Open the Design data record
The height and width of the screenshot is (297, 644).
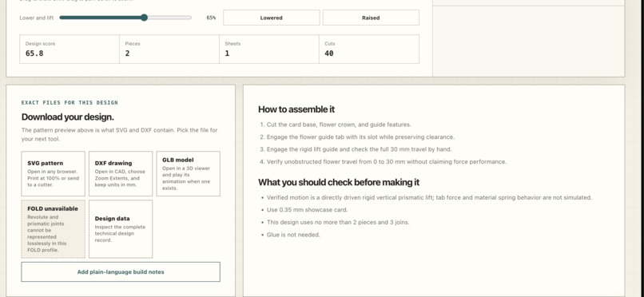point(121,229)
